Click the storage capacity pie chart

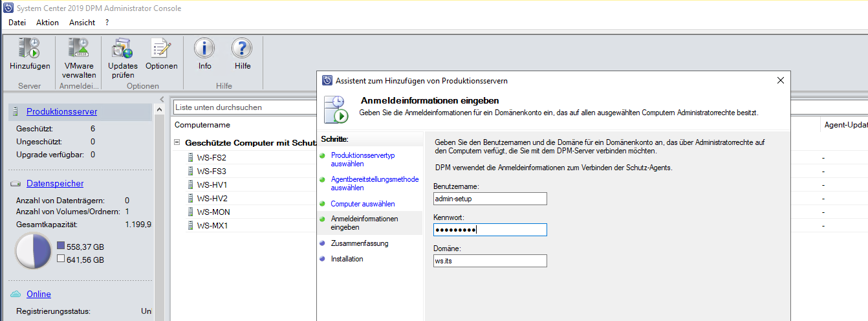click(33, 252)
